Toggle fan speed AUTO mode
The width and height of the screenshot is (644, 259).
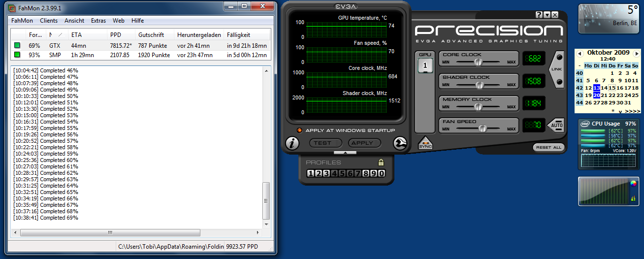[x=557, y=125]
